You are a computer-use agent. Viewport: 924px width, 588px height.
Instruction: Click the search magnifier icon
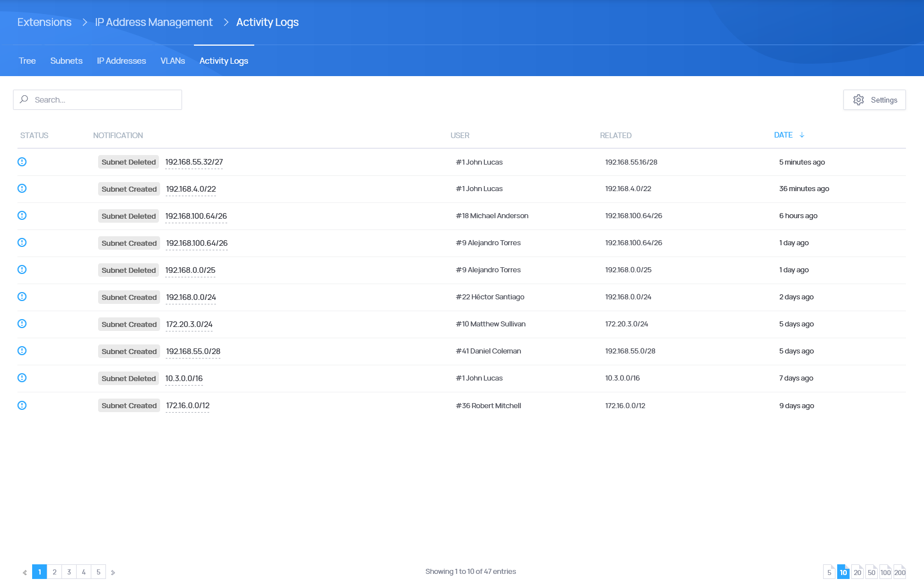tap(24, 99)
